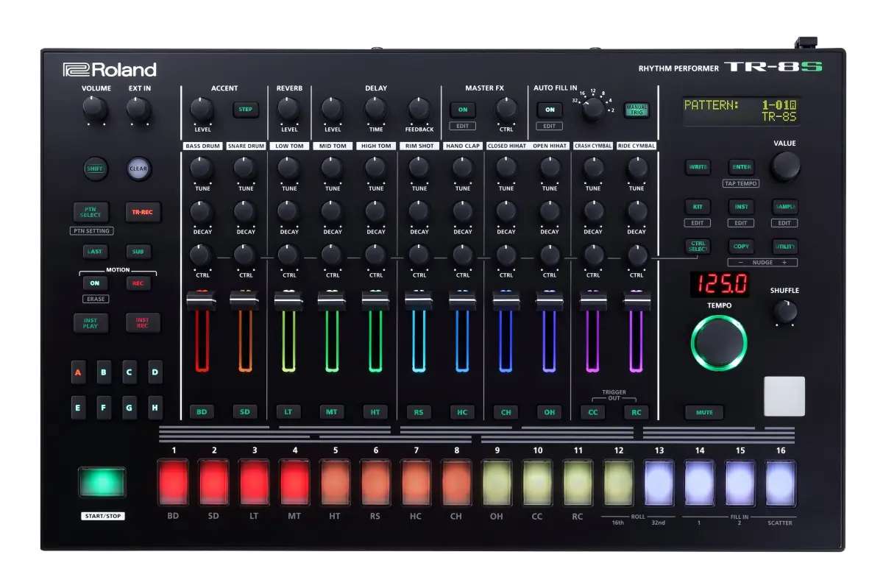This screenshot has height=588, width=883.
Task: Click the COPY button
Action: click(741, 247)
